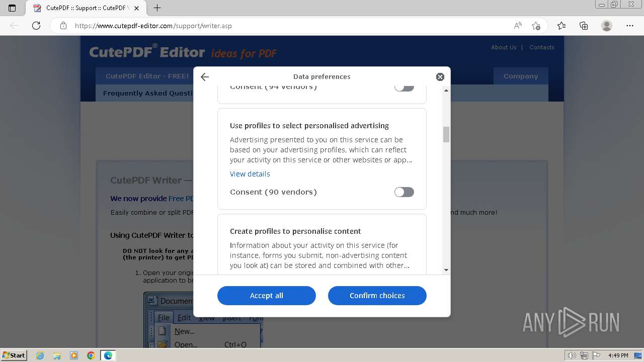Open View details for personalised advertising
The width and height of the screenshot is (644, 362).
point(250,174)
